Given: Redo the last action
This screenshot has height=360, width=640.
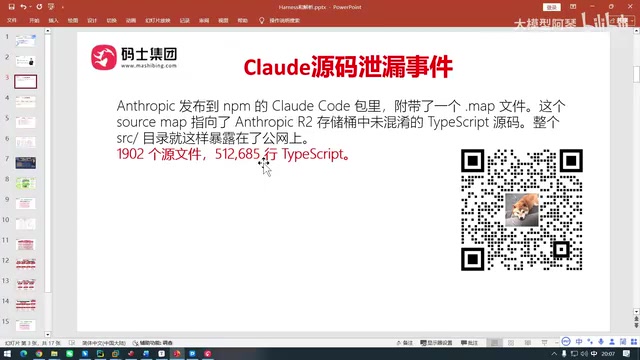Looking at the screenshot, I should (x=39, y=7).
